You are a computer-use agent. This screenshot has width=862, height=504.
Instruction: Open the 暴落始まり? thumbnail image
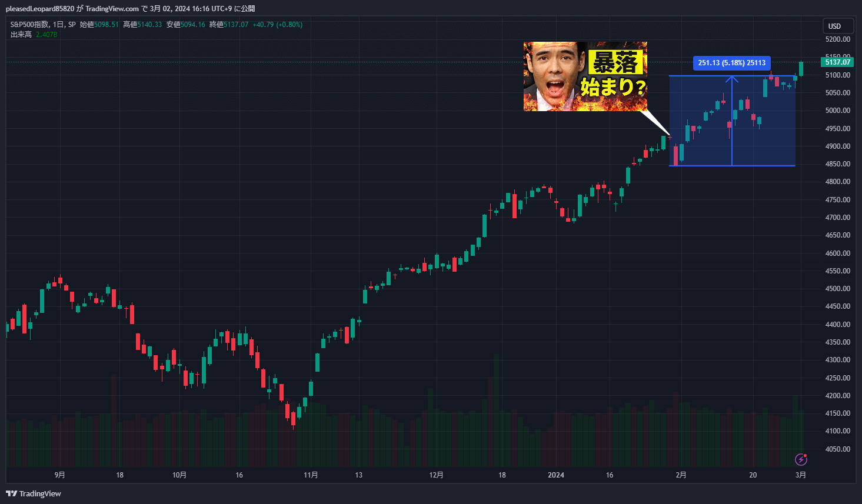[x=585, y=76]
